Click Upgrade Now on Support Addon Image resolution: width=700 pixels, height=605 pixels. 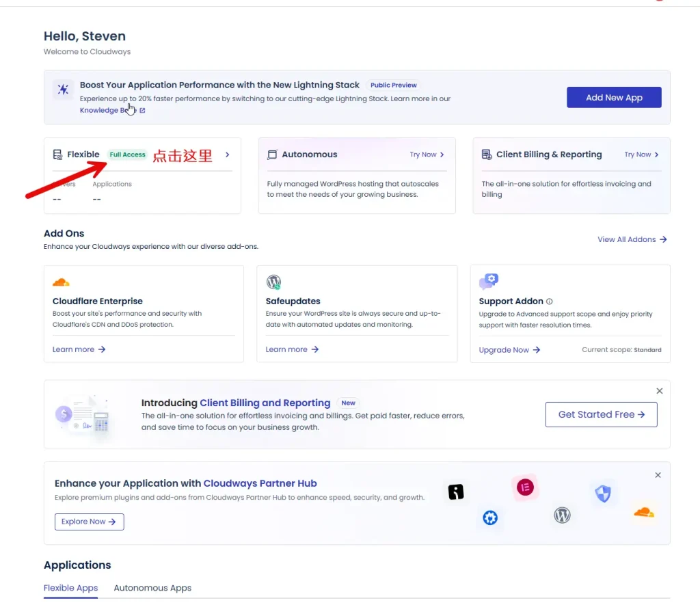(x=509, y=349)
